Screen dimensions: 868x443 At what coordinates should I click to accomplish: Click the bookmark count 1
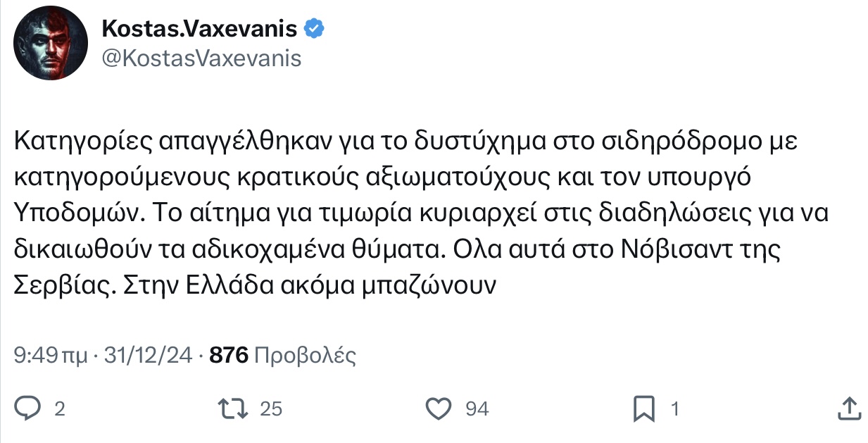pos(675,408)
